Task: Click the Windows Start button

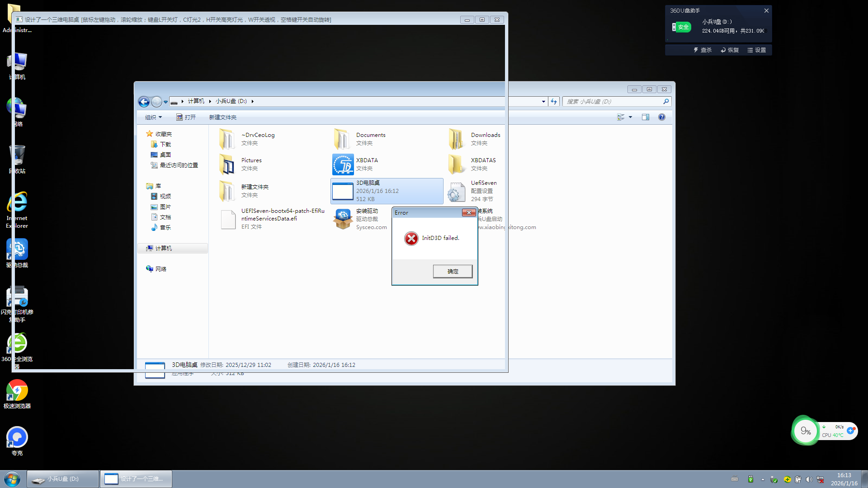Action: [x=12, y=479]
